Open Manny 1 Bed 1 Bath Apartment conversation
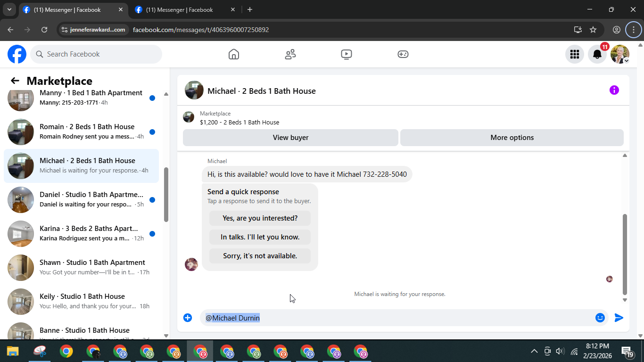This screenshot has height=362, width=644. pos(81,98)
